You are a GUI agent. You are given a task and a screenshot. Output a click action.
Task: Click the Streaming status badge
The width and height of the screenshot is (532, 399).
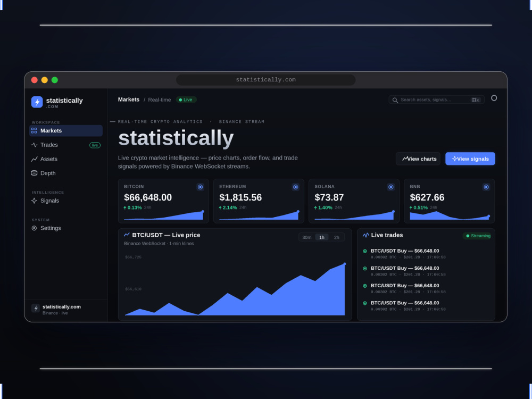(478, 236)
